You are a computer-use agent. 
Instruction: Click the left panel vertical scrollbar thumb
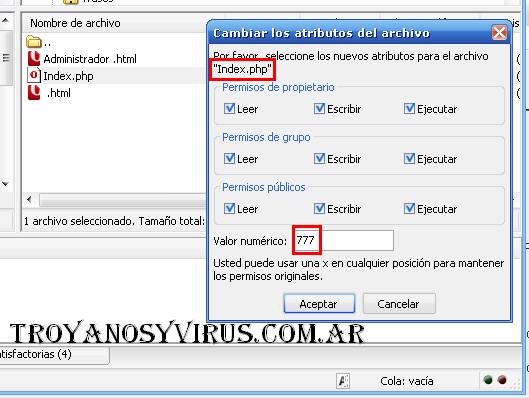click(x=6, y=57)
